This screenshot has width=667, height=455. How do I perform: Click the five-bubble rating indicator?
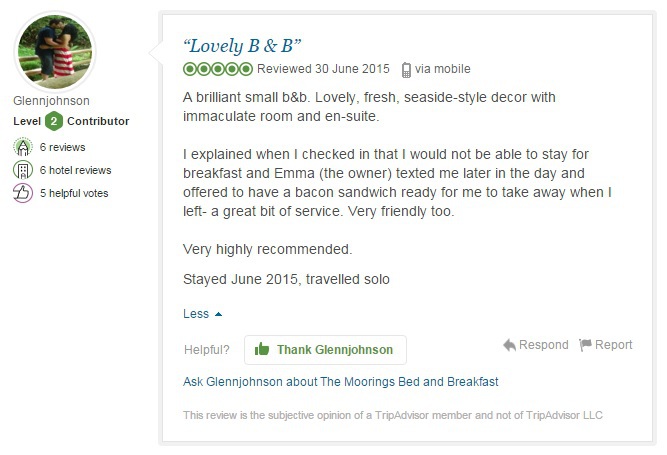[218, 70]
